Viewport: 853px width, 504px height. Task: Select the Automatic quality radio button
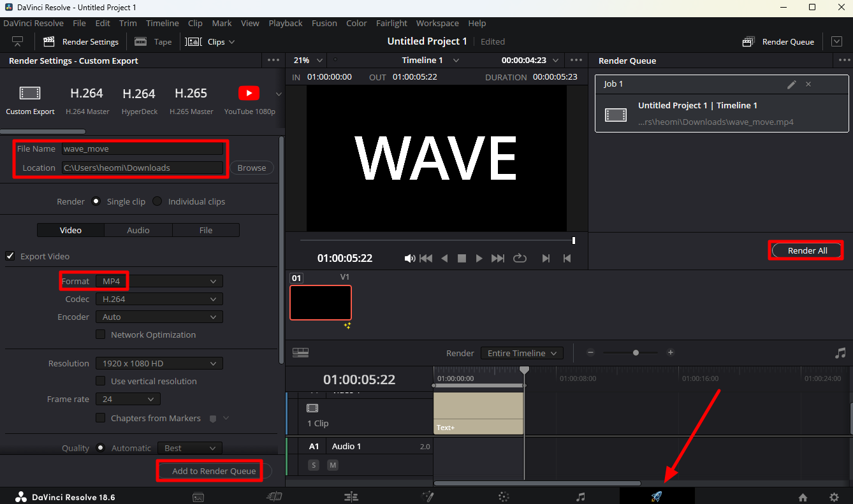point(100,448)
